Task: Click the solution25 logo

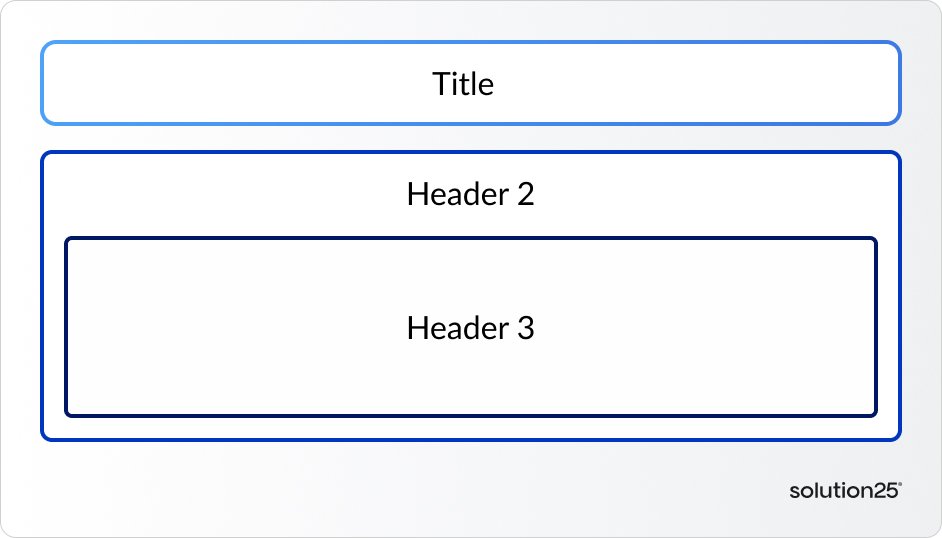Action: pos(844,490)
